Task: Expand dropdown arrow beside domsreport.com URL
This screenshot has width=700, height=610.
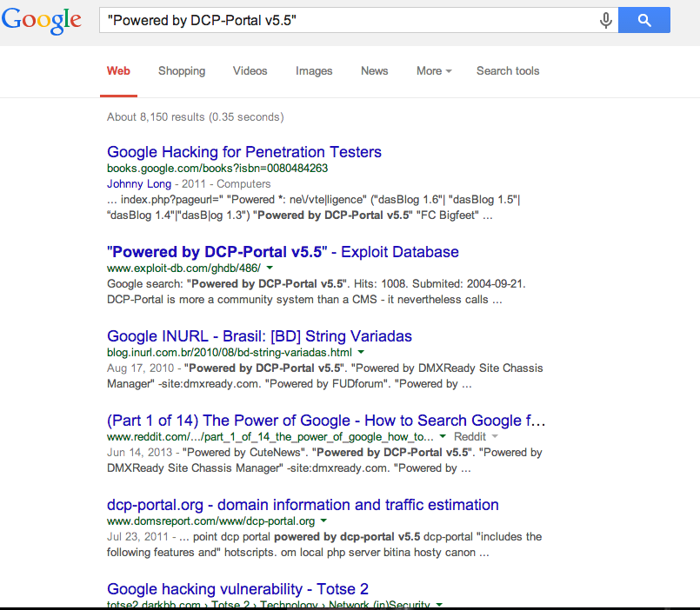Action: tap(323, 520)
